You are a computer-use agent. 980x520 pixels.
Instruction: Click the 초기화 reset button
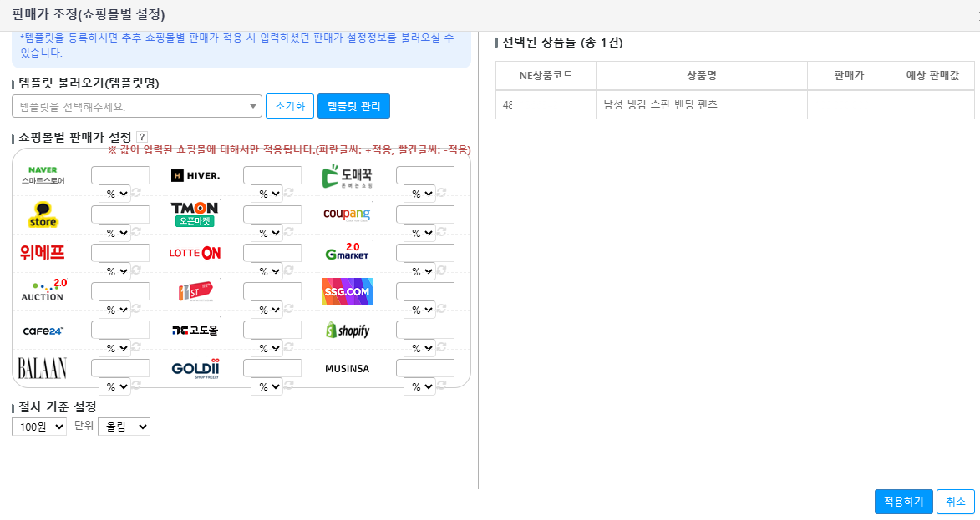290,106
